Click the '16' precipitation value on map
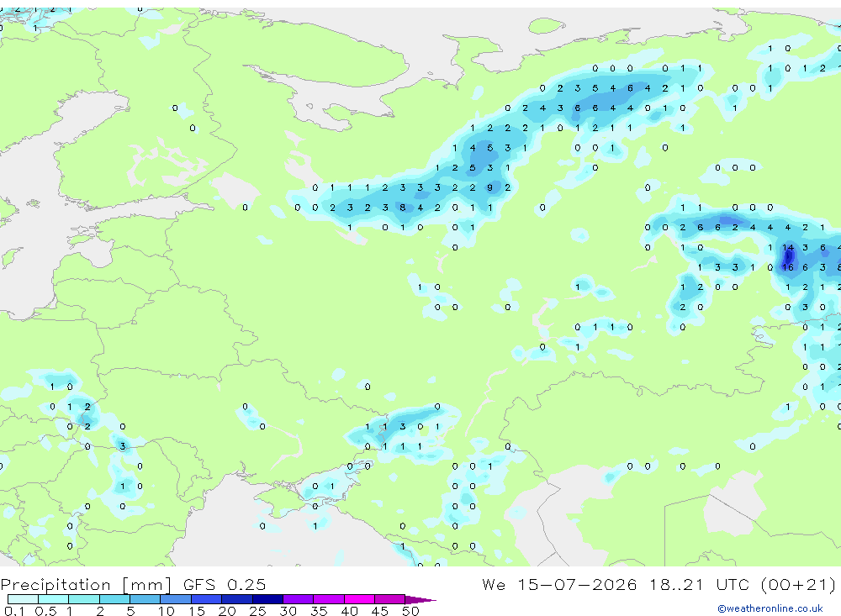 point(787,267)
